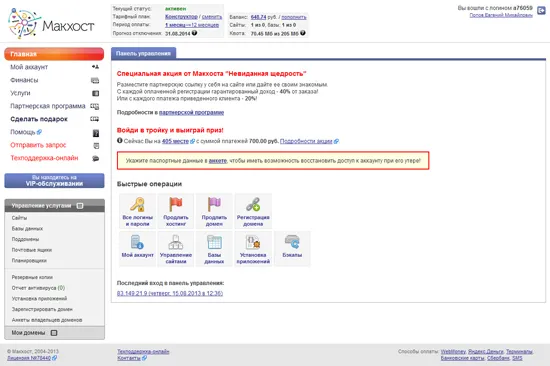The width and height of the screenshot is (550, 366).
Task: Open 'Партнерская программа' in the sidebar
Action: click(x=48, y=106)
